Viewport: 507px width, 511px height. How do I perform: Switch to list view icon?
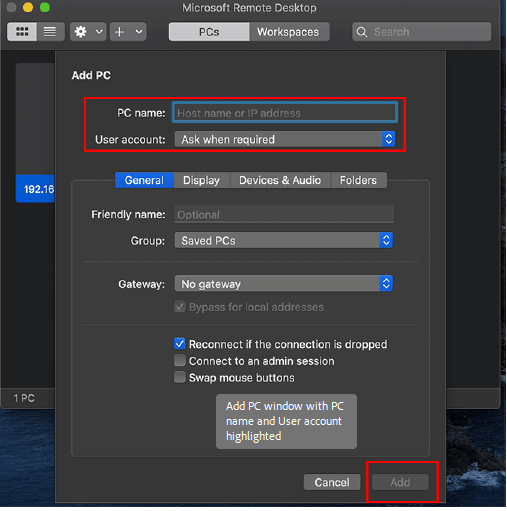tap(50, 32)
